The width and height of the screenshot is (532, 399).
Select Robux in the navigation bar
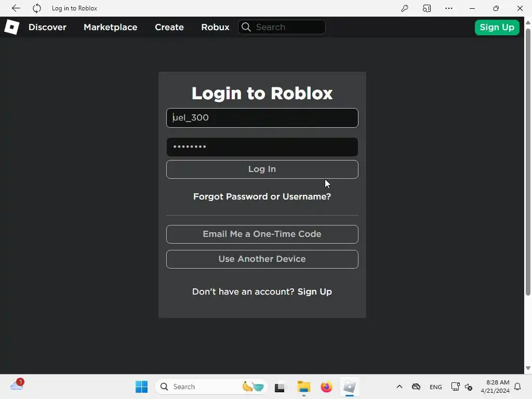tap(215, 27)
